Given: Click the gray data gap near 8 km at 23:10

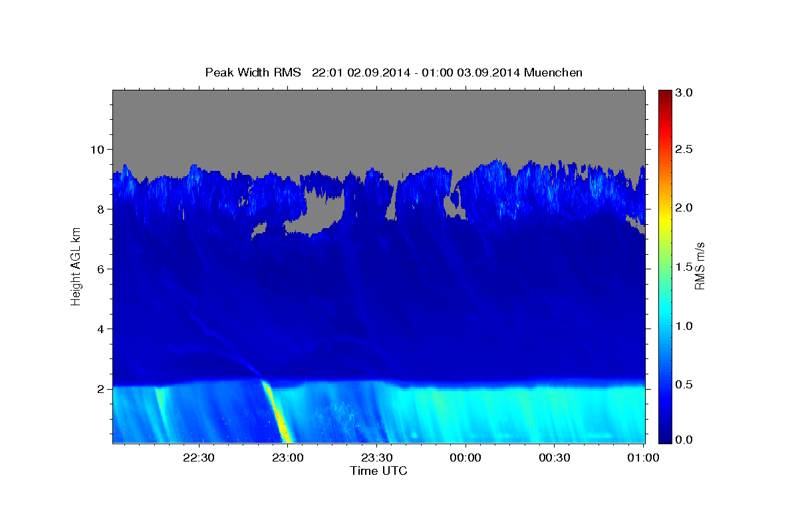Looking at the screenshot, I should (x=318, y=213).
